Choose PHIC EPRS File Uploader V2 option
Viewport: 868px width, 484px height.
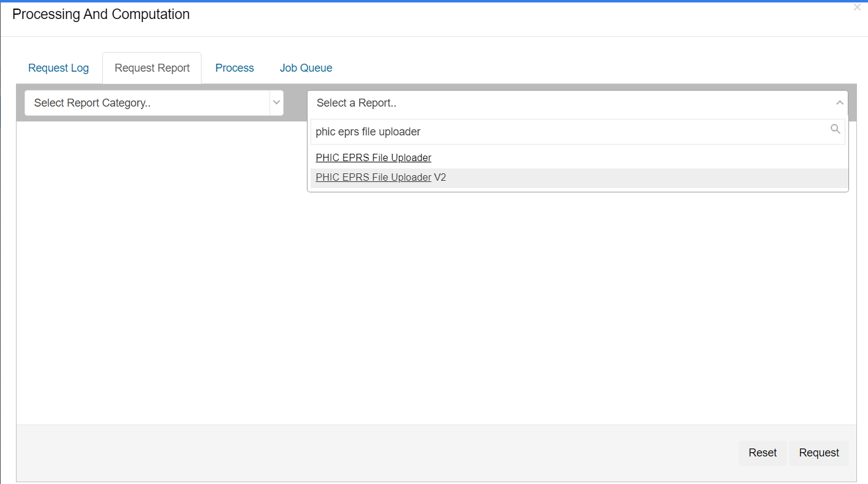579,178
